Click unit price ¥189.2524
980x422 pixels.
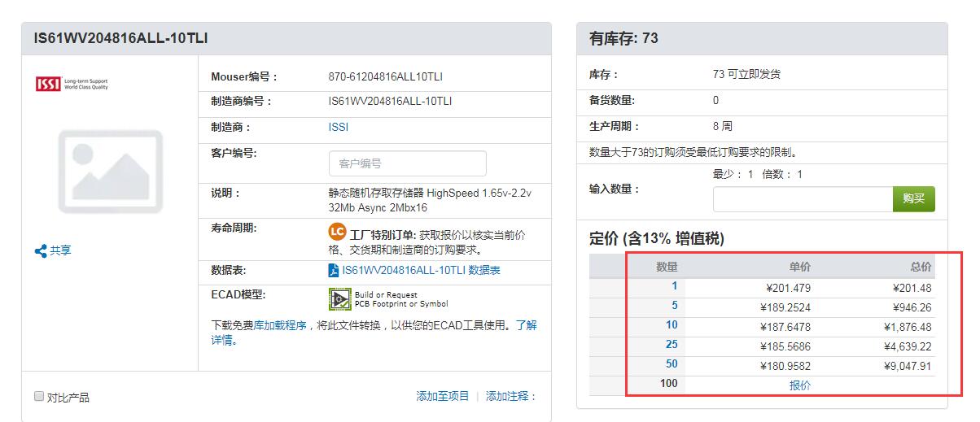click(x=785, y=307)
